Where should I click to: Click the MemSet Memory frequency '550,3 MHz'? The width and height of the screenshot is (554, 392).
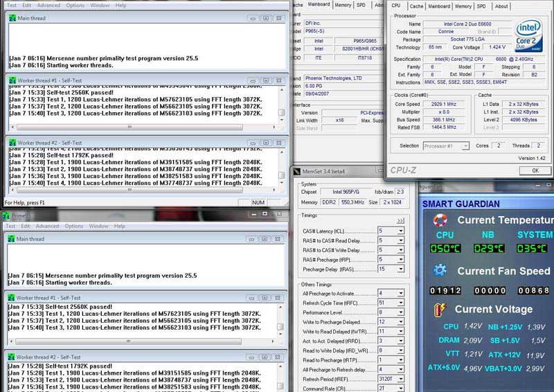pyautogui.click(x=352, y=202)
